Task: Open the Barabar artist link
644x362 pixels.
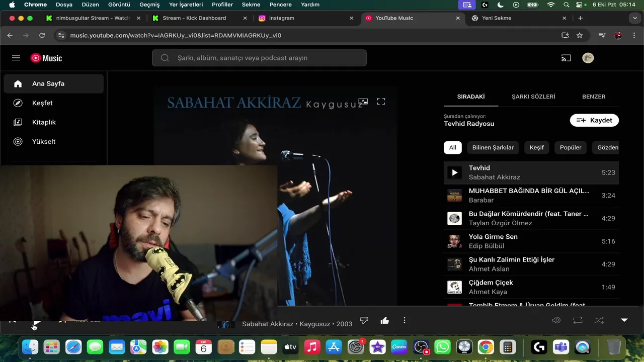Action: click(482, 200)
